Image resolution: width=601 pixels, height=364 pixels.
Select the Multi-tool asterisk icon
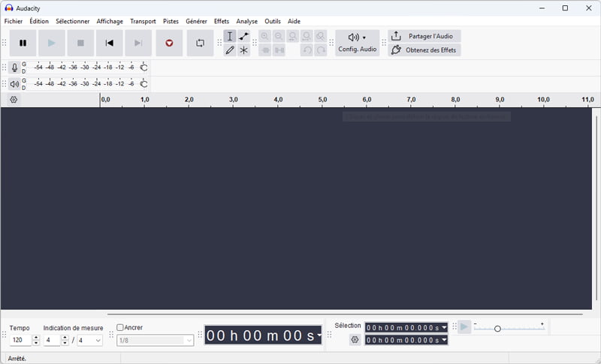tap(243, 50)
